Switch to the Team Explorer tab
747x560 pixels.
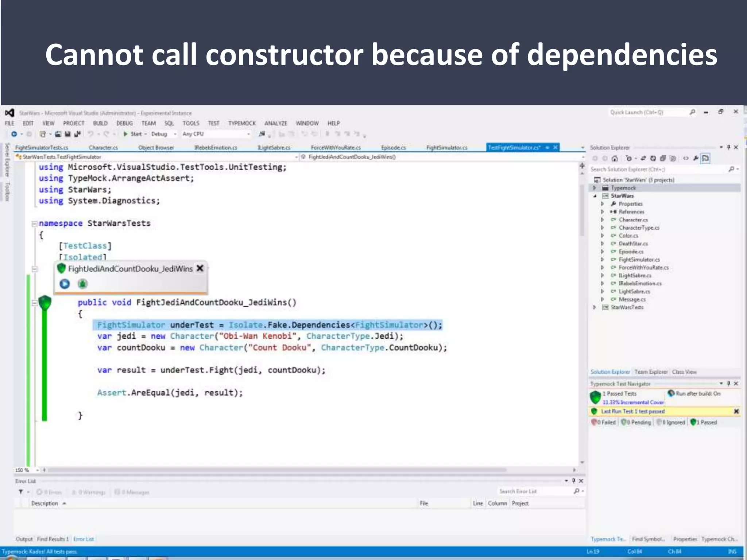[x=651, y=372]
